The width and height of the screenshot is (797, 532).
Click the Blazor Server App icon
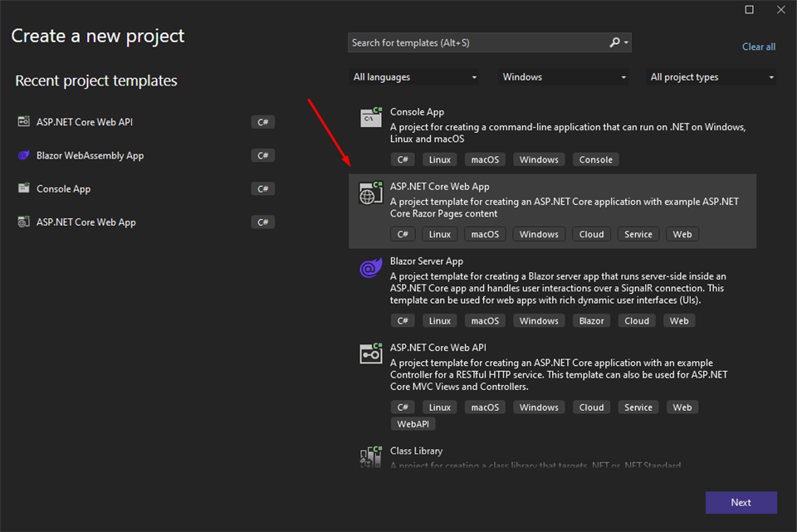pos(370,268)
